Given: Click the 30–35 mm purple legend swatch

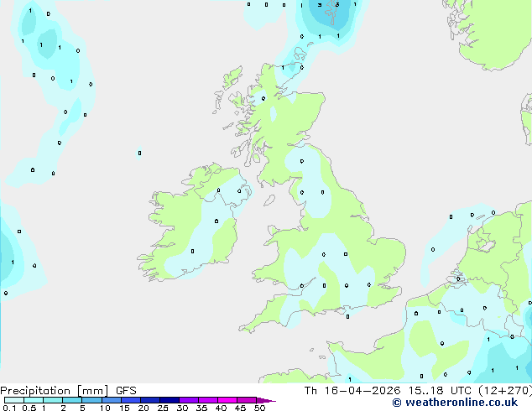Looking at the screenshot, I should click(x=189, y=400).
